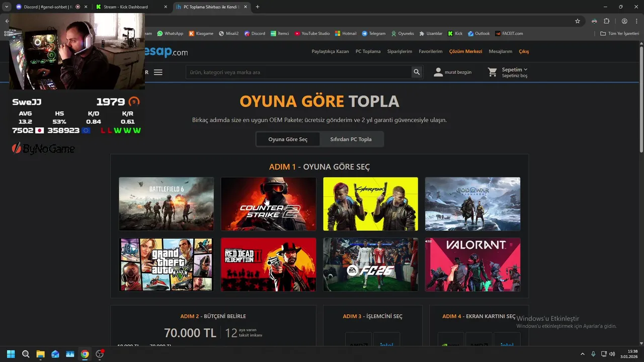Open Discord bookmark in bookmarks bar
644x362 pixels.
[x=255, y=34]
